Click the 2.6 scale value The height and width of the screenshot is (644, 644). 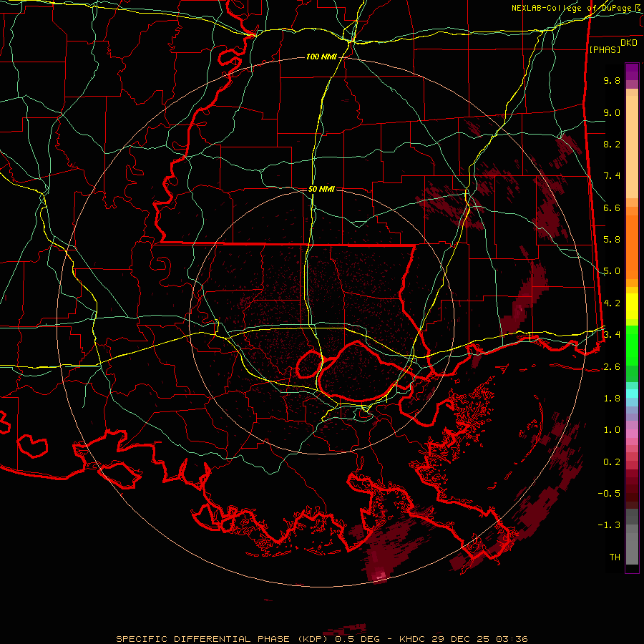click(612, 367)
